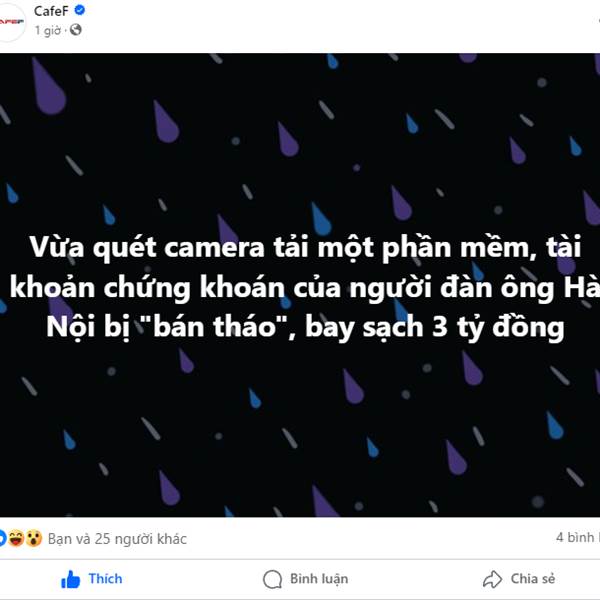Click the blue Like reaction bubble
The width and height of the screenshot is (600, 600).
pyautogui.click(x=2, y=538)
